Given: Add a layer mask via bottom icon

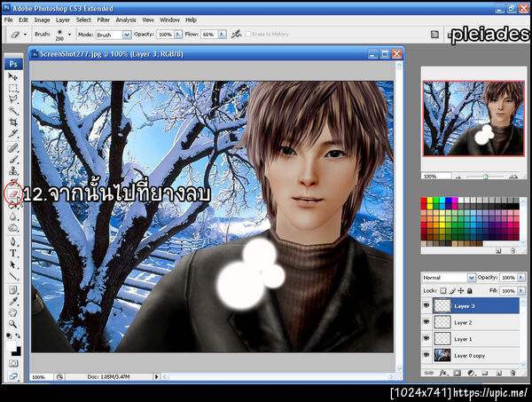Looking at the screenshot, I should pyautogui.click(x=457, y=373).
